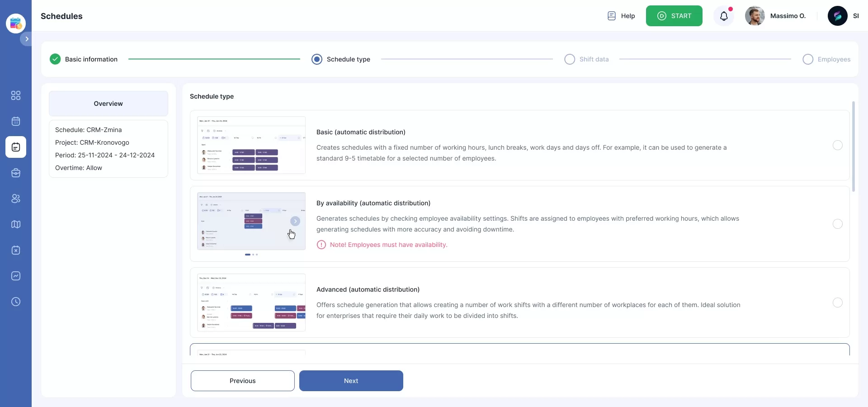
Task: Open the employees people icon in sidebar
Action: (x=16, y=199)
